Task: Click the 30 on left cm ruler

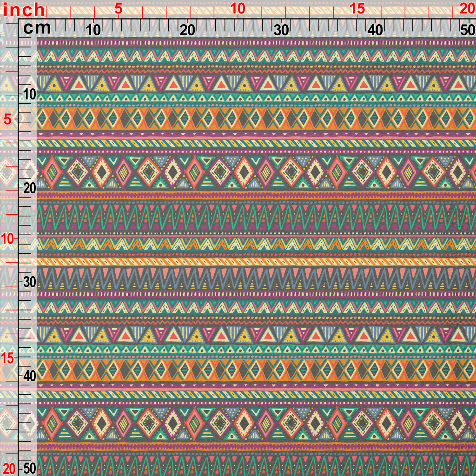Action: [30, 282]
